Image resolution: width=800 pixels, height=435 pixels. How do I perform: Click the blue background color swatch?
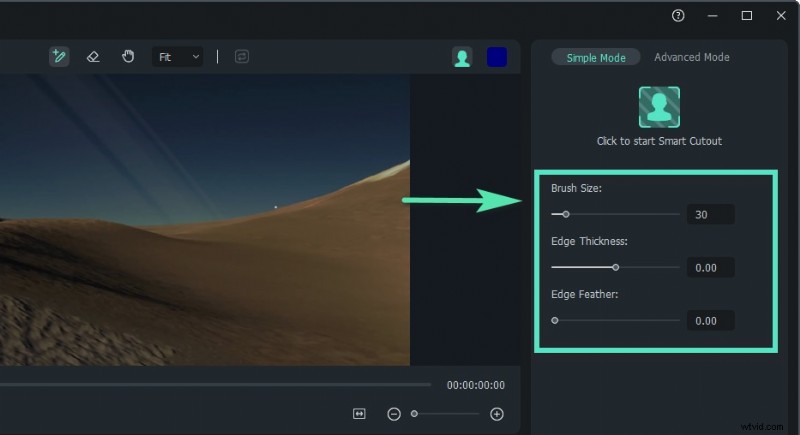click(497, 57)
